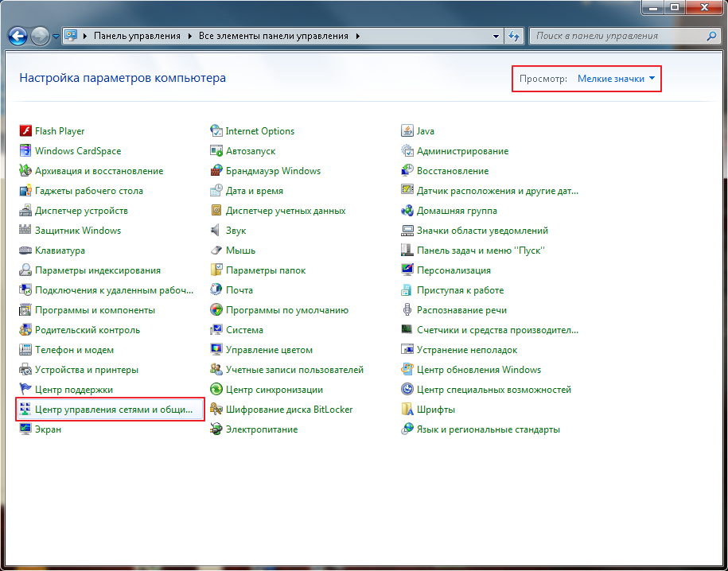This screenshot has height=571, width=728.
Task: Click the greyed Forward arrow button
Action: click(40, 37)
